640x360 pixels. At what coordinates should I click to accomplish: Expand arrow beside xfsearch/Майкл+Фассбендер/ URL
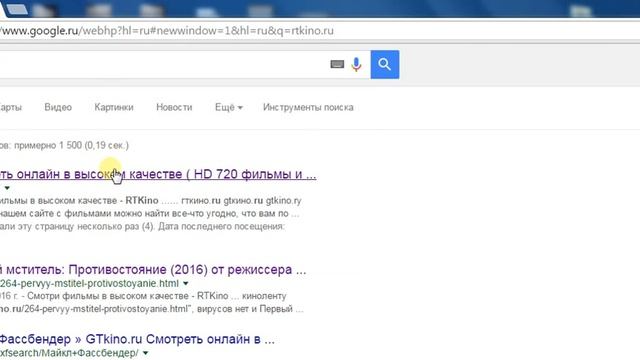pyautogui.click(x=145, y=353)
